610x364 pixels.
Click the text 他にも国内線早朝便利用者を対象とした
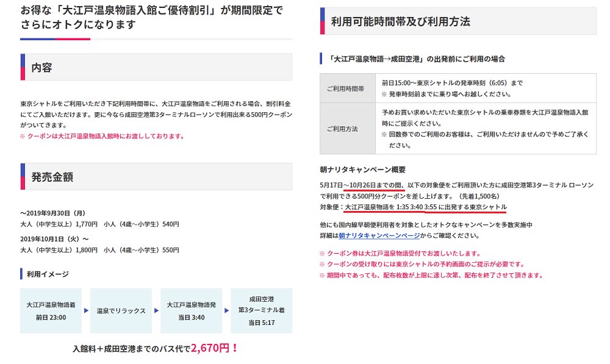point(426,225)
